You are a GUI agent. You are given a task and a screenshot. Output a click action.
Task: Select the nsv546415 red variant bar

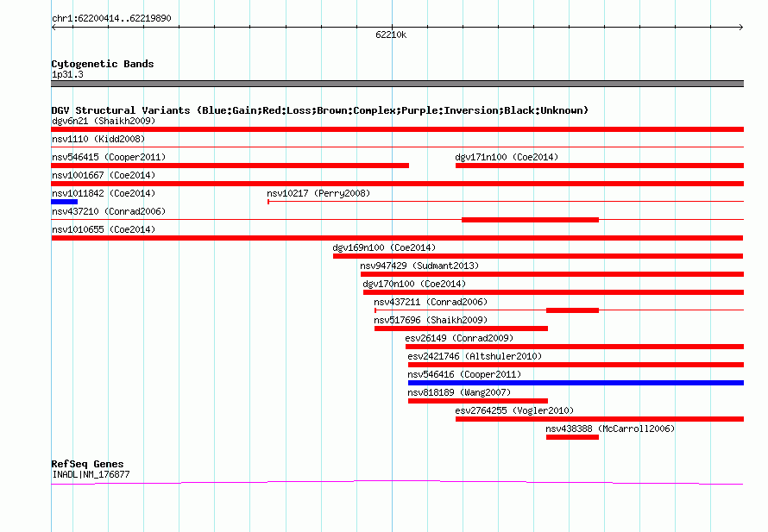tap(230, 166)
